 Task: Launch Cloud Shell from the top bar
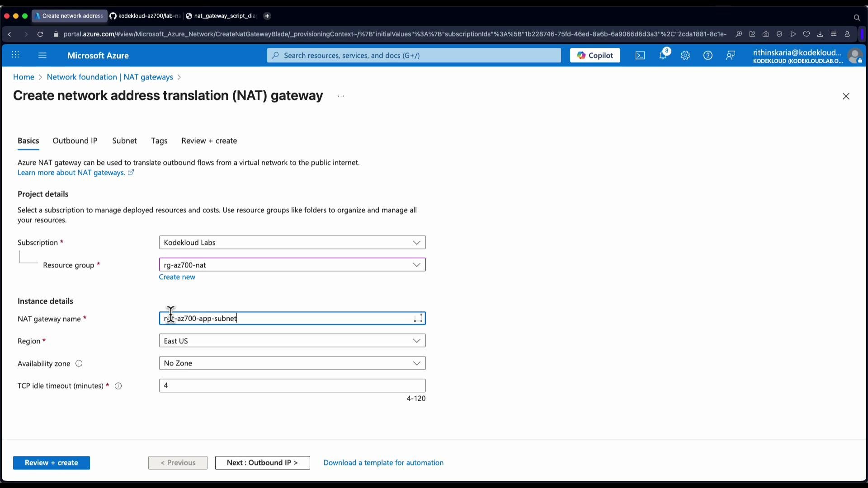tap(640, 56)
